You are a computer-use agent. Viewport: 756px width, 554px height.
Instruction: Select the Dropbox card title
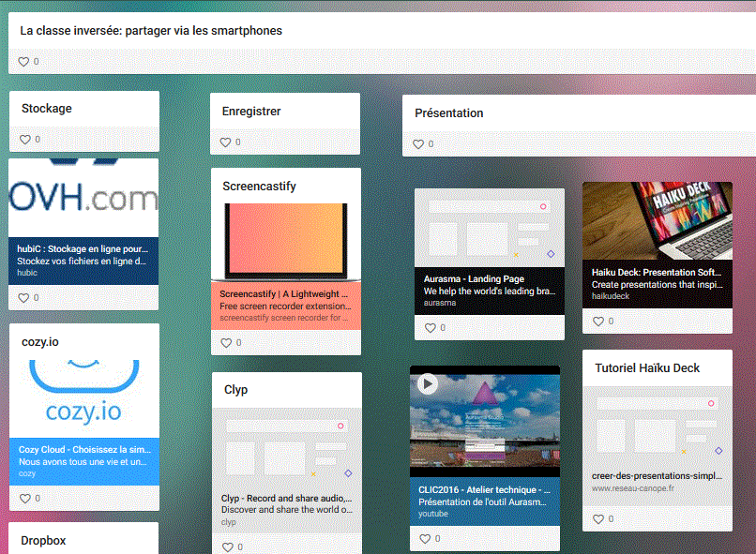44,541
